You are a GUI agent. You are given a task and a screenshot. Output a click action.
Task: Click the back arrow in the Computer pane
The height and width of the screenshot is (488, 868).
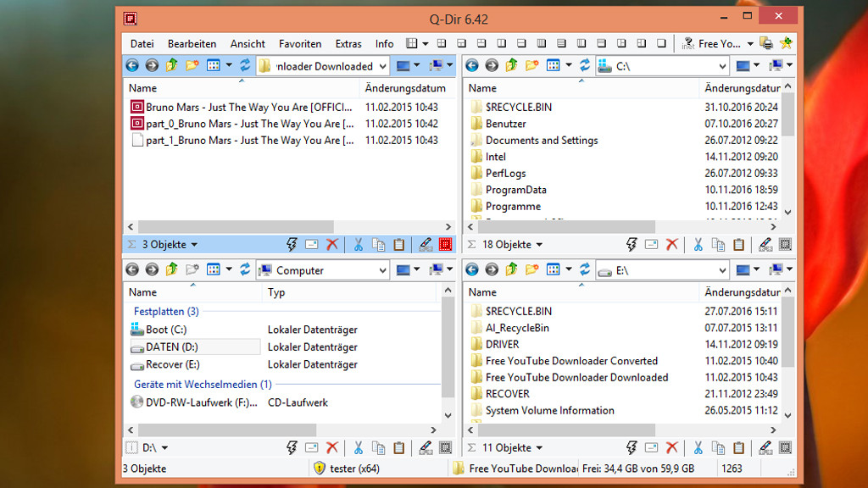[x=132, y=269]
